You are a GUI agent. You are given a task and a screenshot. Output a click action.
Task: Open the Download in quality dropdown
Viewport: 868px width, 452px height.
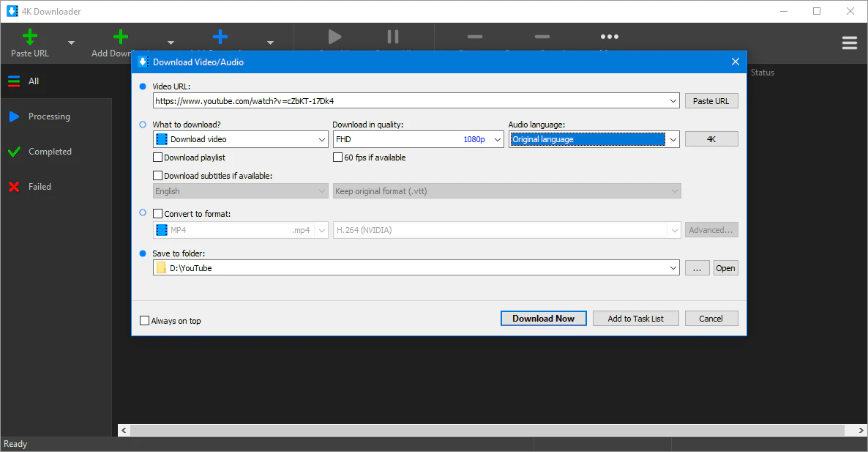coord(418,139)
